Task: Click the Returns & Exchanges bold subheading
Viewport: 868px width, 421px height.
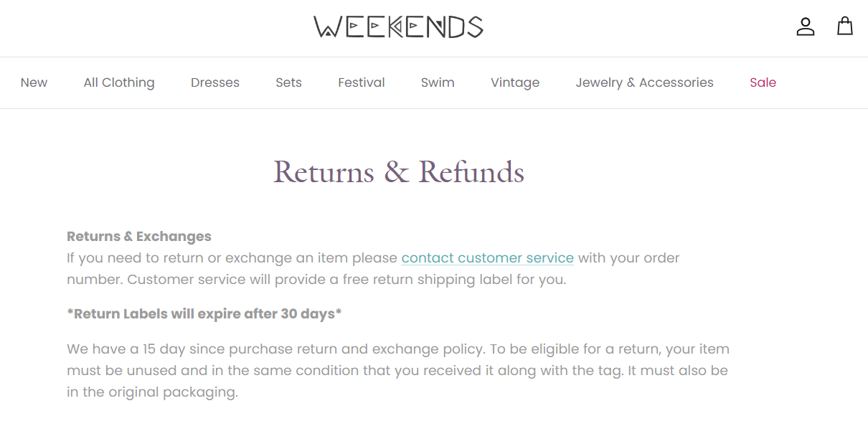Action: pos(139,236)
